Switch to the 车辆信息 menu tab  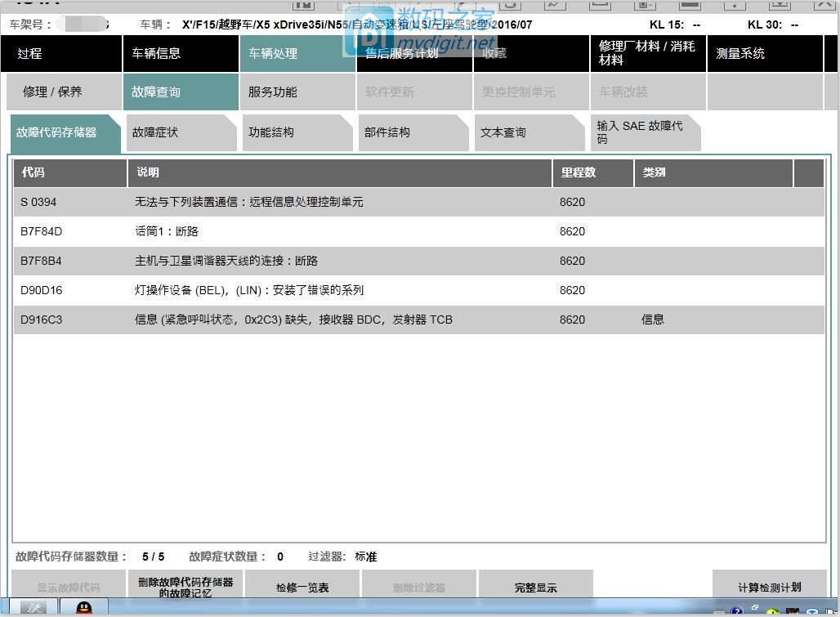tap(180, 54)
